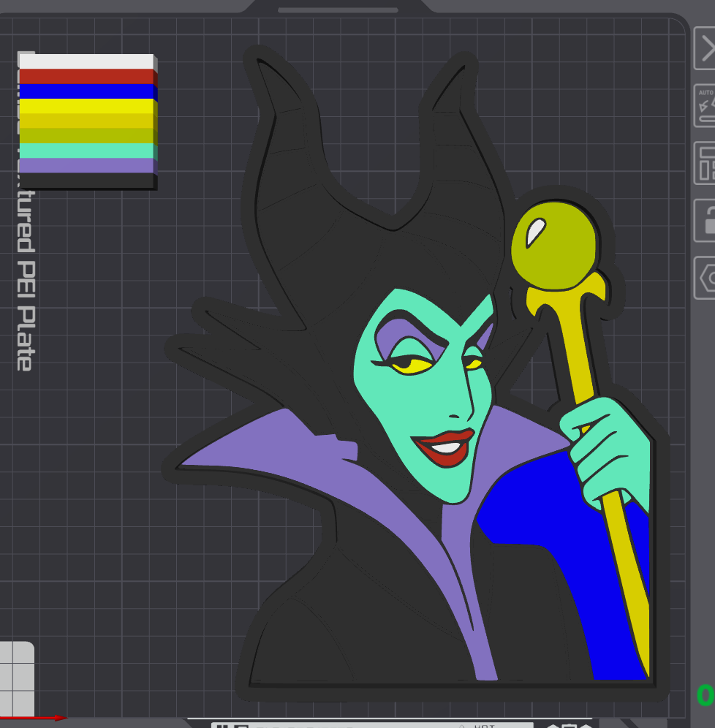
Task: Click the 'PEI Plate' bed type label
Action: pos(26,316)
